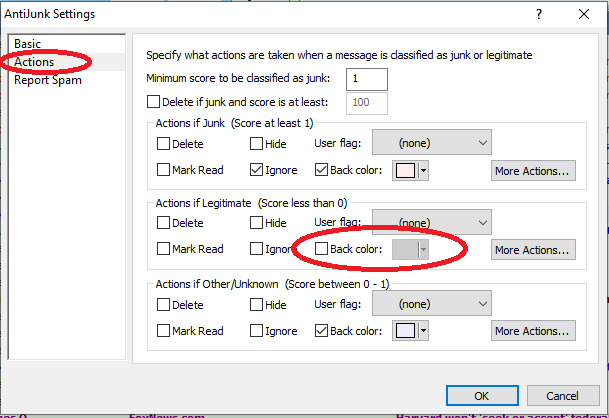Click the Minimum score to be classified field
The width and height of the screenshot is (609, 418).
pyautogui.click(x=367, y=79)
